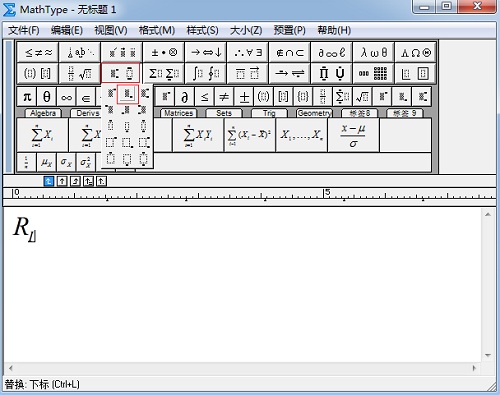
Task: Choose the highlighted subscript template in popup
Action: click(127, 94)
